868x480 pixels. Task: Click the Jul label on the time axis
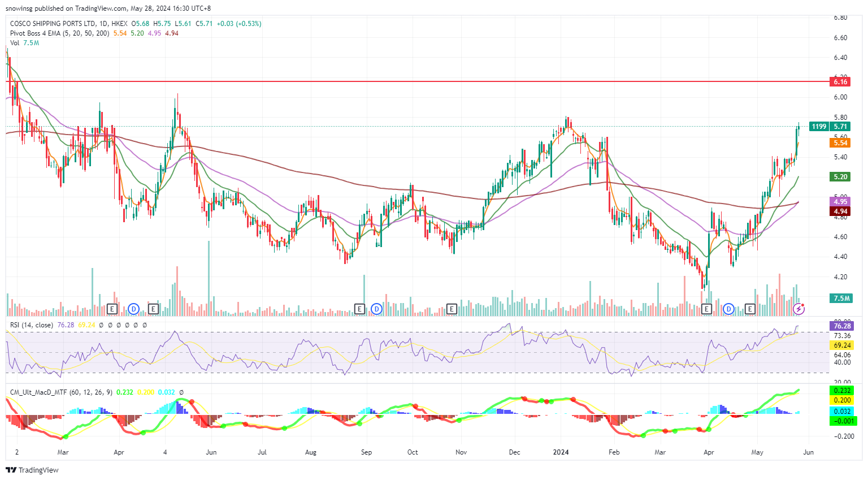[x=262, y=452]
